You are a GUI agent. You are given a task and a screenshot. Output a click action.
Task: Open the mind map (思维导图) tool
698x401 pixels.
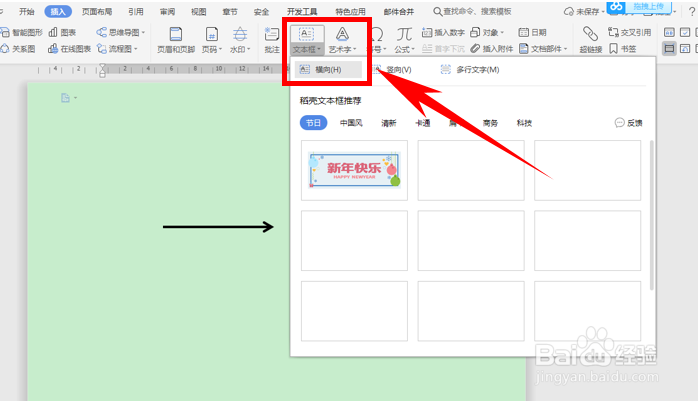point(120,32)
